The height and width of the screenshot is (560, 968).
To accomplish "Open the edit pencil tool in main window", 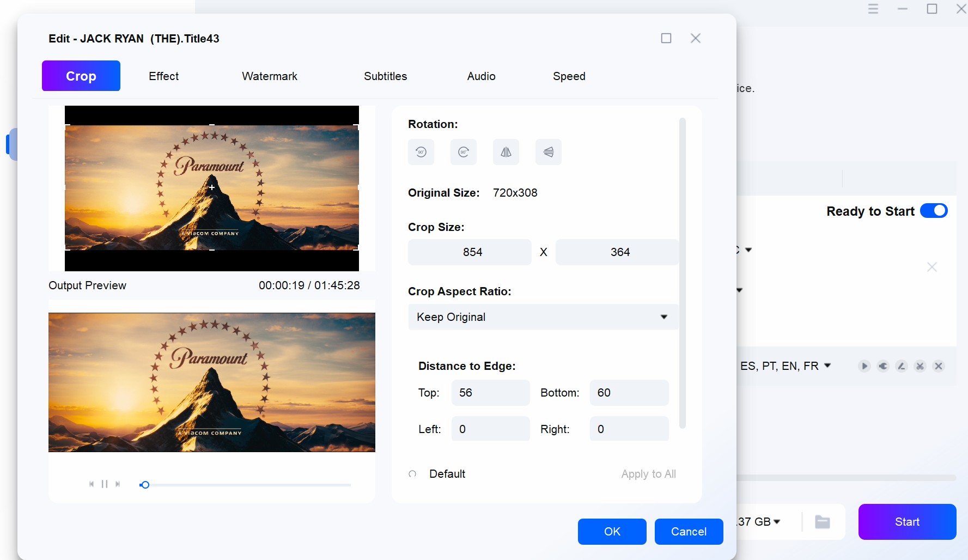I will pos(902,366).
